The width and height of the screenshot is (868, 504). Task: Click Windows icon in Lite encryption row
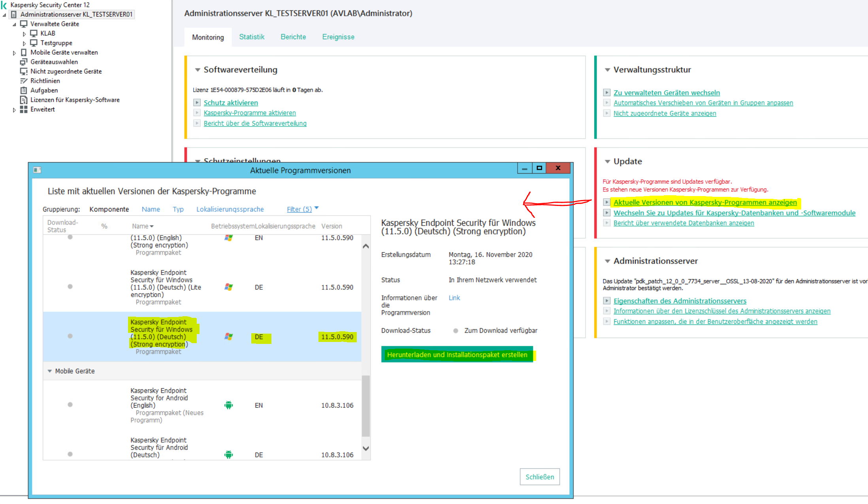228,287
